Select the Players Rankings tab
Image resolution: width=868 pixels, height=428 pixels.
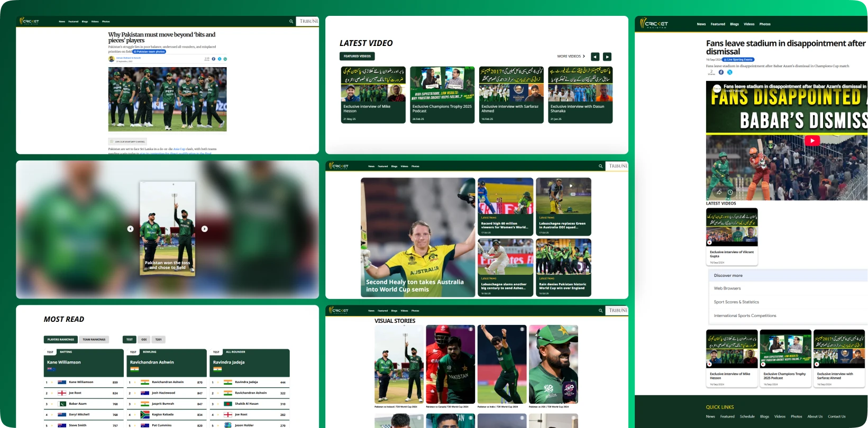point(61,339)
